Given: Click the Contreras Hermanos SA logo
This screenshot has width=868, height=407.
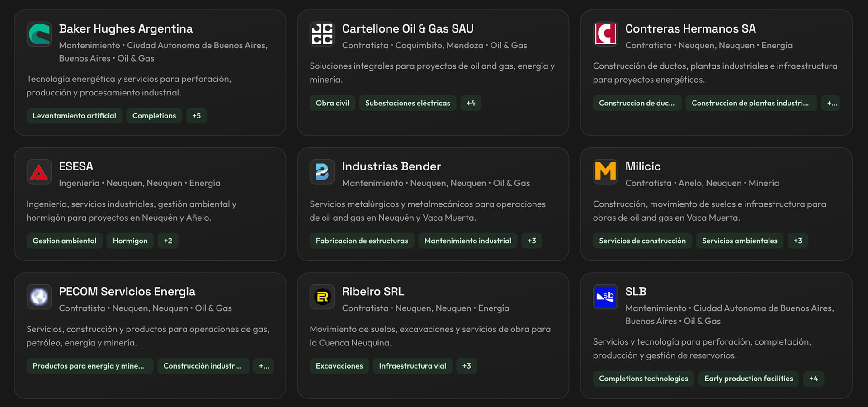Looking at the screenshot, I should coord(605,34).
